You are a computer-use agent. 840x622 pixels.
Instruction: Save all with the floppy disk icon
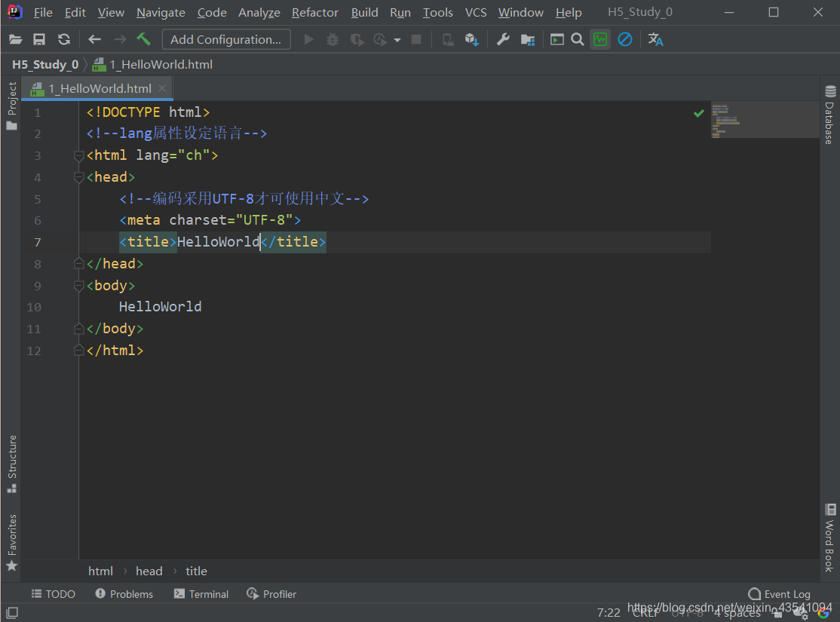39,39
